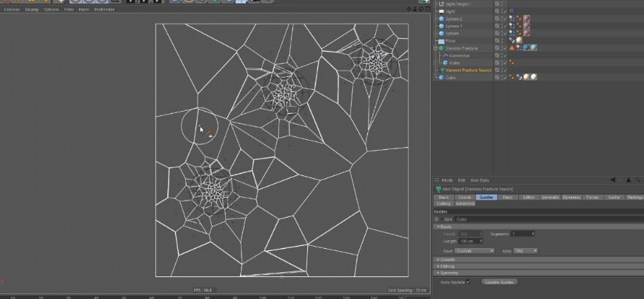Click the back arrow in the Attributes manager
The image size is (644, 299).
pos(613,180)
